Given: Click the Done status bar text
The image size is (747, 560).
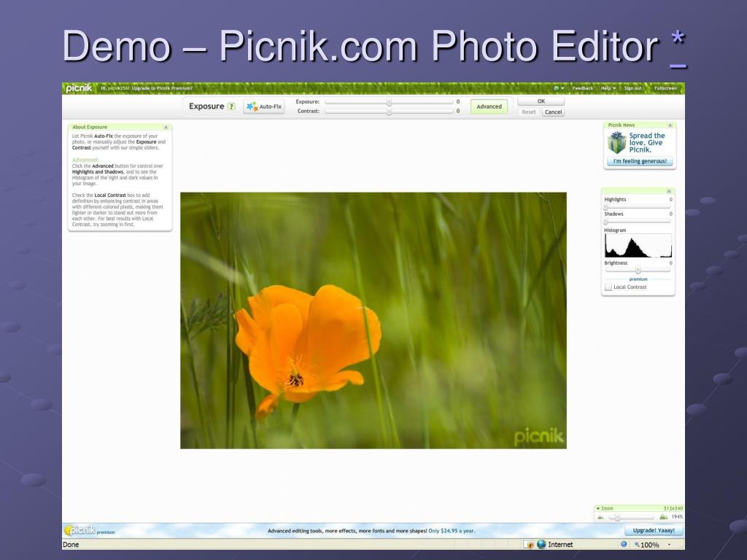Looking at the screenshot, I should [x=71, y=544].
